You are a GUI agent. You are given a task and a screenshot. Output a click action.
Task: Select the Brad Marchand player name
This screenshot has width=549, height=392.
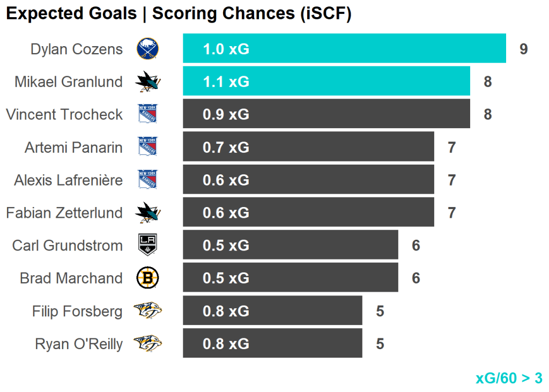(71, 278)
